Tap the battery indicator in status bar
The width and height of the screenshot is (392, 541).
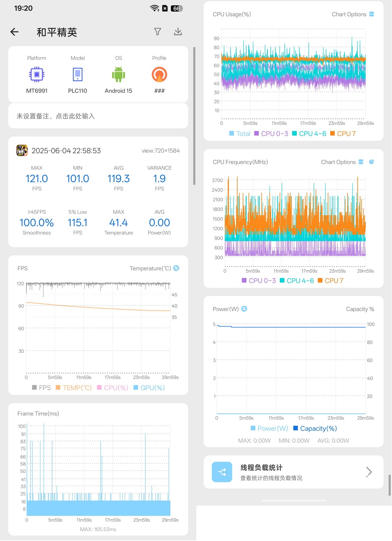pos(177,8)
